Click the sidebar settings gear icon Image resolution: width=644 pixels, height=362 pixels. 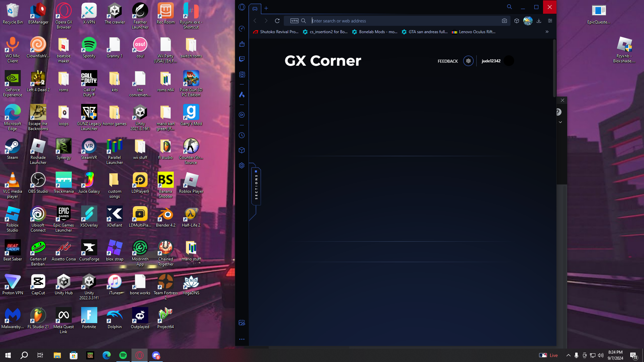(241, 166)
